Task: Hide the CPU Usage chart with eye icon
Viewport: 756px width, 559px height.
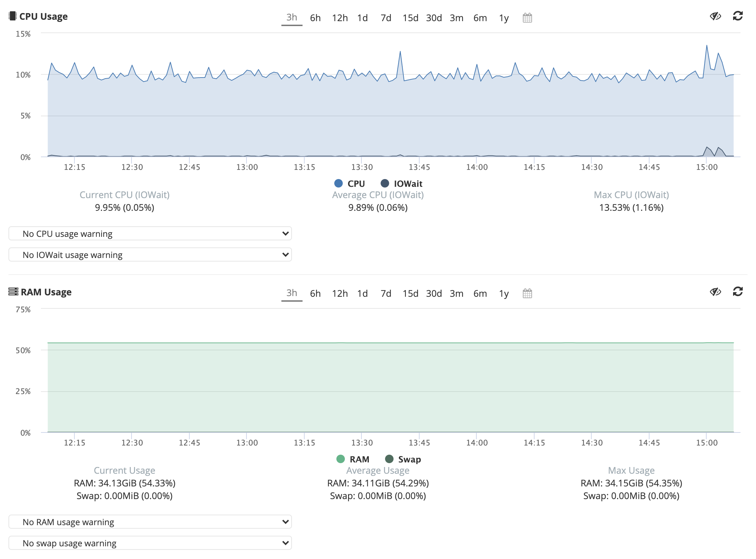Action: (715, 16)
